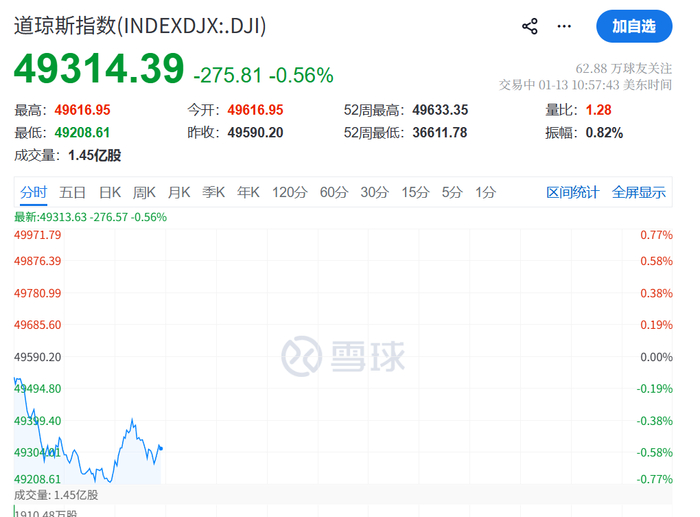700x517 pixels.
Task: Click the share icon
Action: click(x=529, y=26)
